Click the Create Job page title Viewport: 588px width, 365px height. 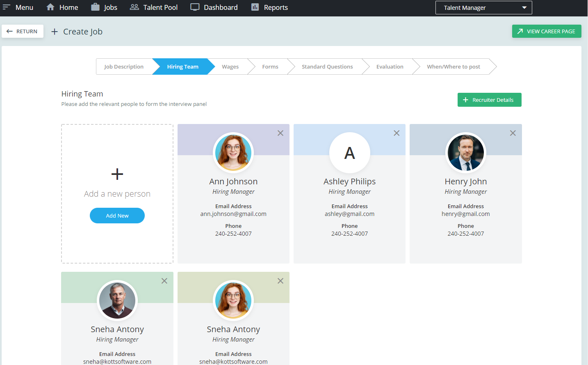[83, 32]
